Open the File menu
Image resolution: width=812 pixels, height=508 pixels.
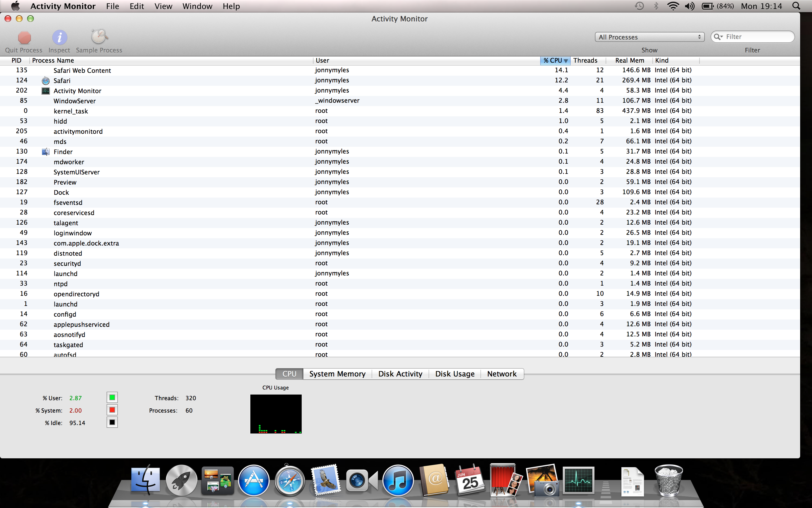[x=112, y=6]
